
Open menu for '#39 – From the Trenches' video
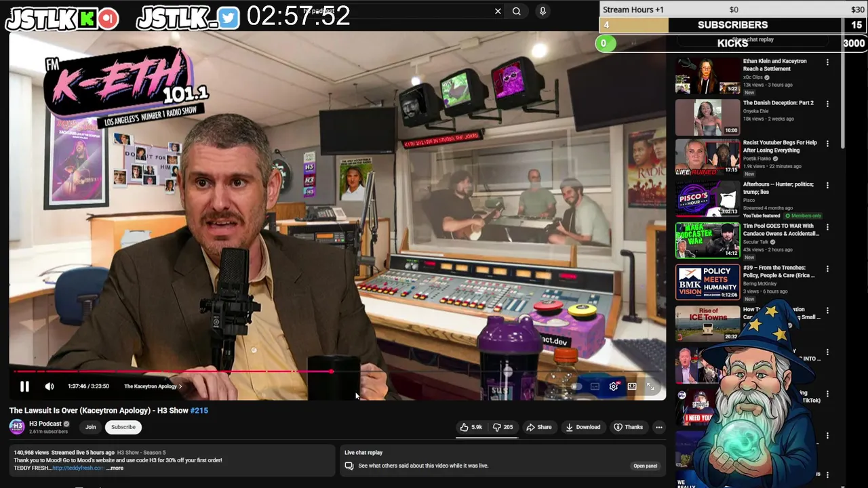(827, 268)
